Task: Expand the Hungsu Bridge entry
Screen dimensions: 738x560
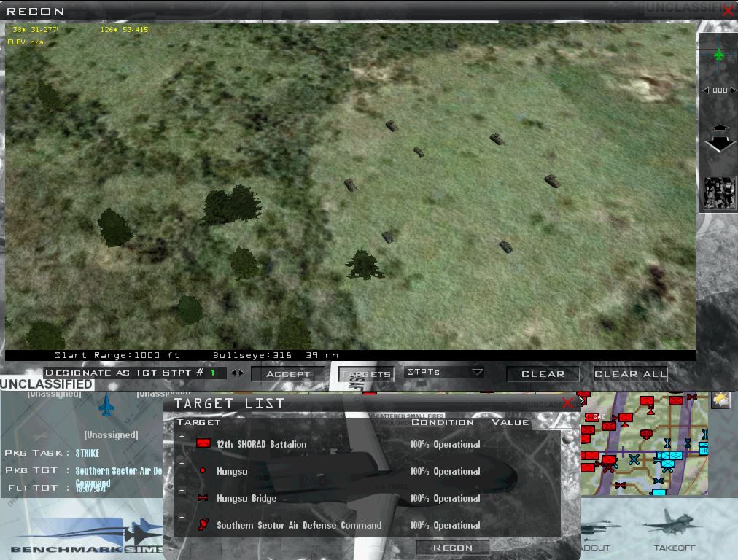Action: coord(182,490)
